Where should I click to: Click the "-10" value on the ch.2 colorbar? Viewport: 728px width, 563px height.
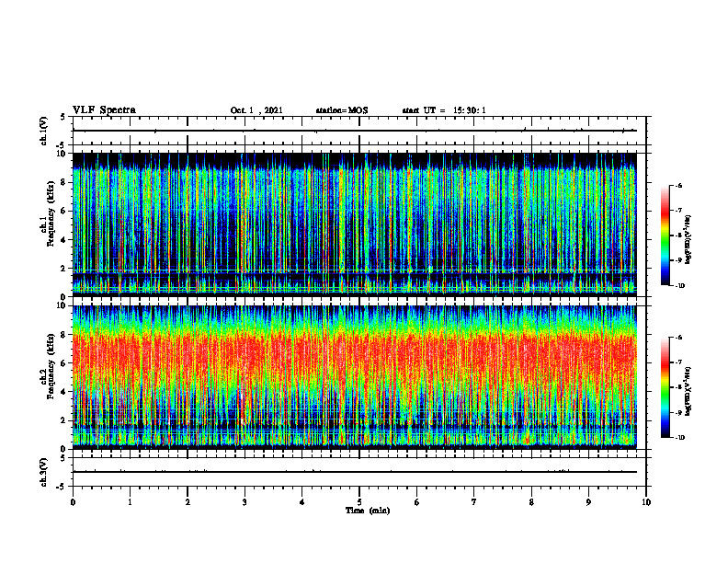[x=679, y=438]
